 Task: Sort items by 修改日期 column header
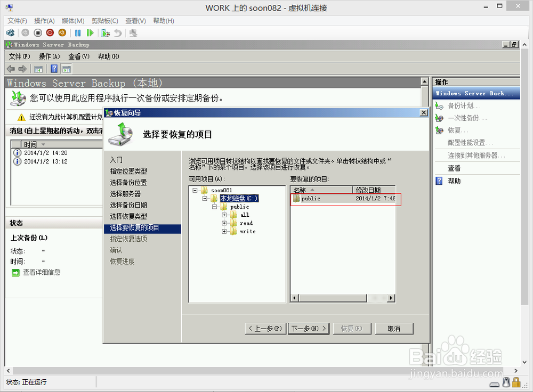(374, 190)
